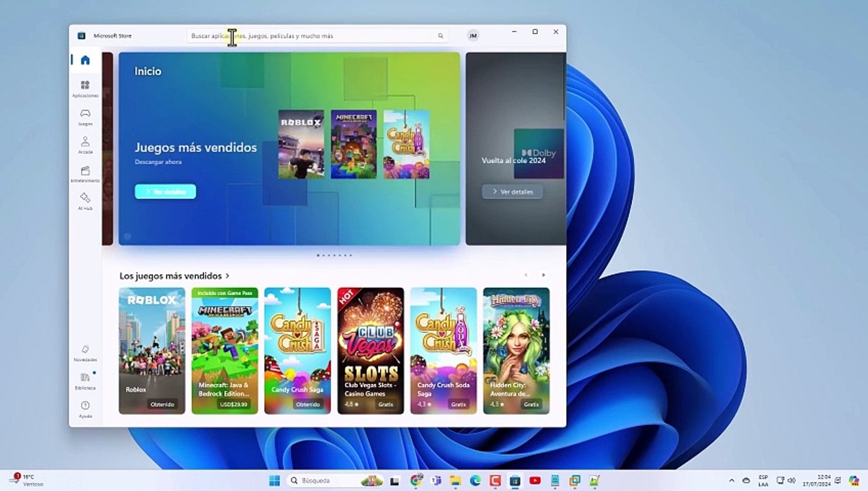Click Gratis on Hidden City card
868x491 pixels.
[532, 404]
